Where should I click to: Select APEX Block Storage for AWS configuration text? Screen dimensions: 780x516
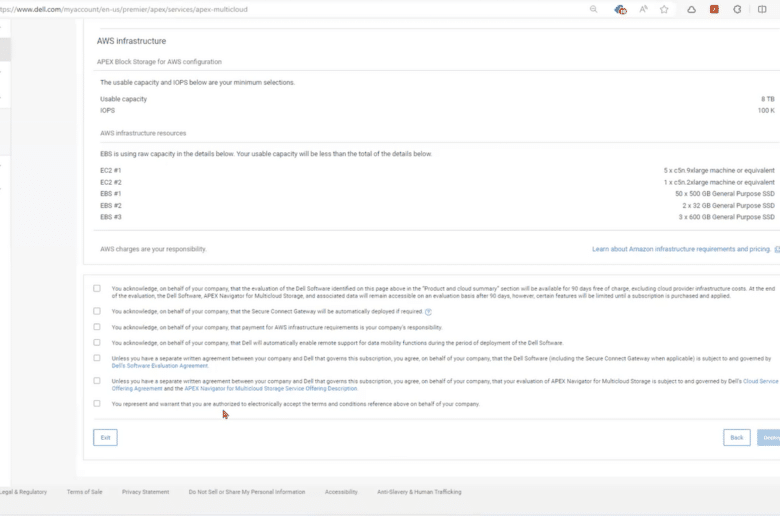(x=159, y=62)
